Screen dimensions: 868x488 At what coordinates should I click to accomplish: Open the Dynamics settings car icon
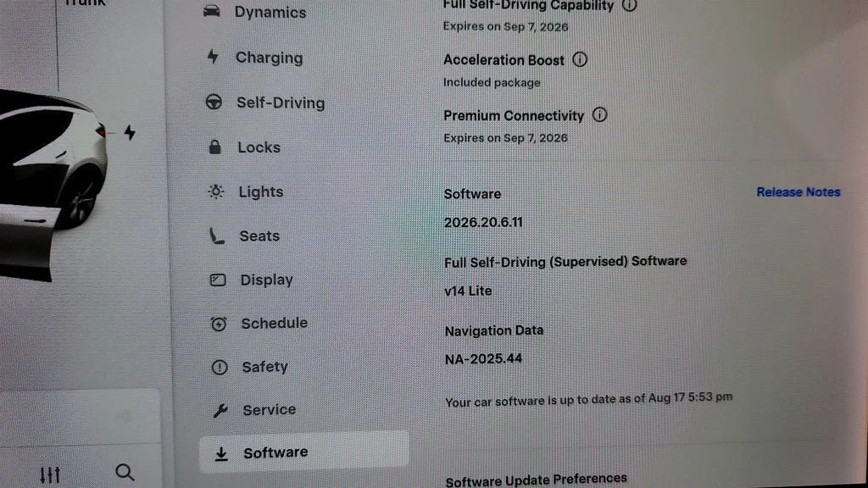click(x=211, y=10)
